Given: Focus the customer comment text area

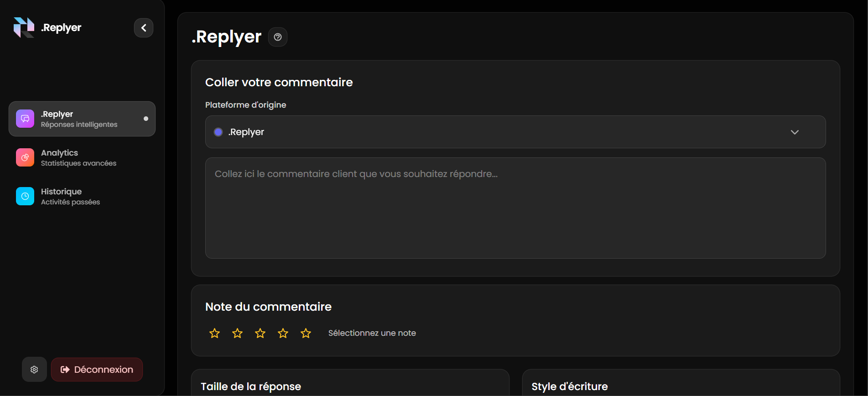Looking at the screenshot, I should pos(515,208).
